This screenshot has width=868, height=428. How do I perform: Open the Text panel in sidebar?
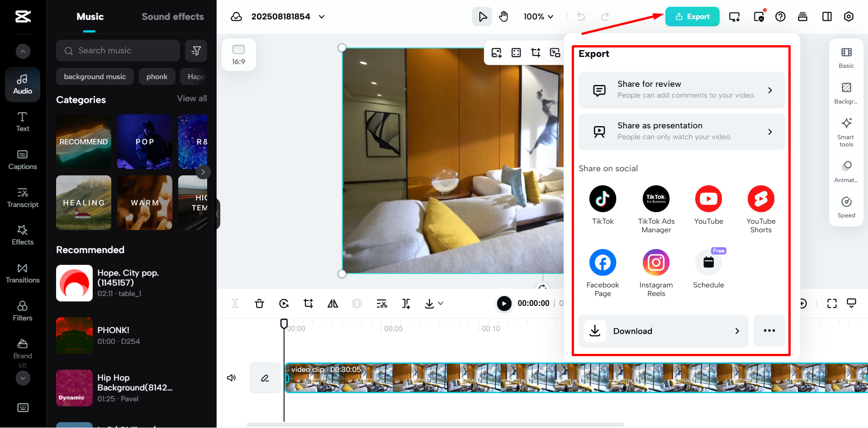click(23, 122)
